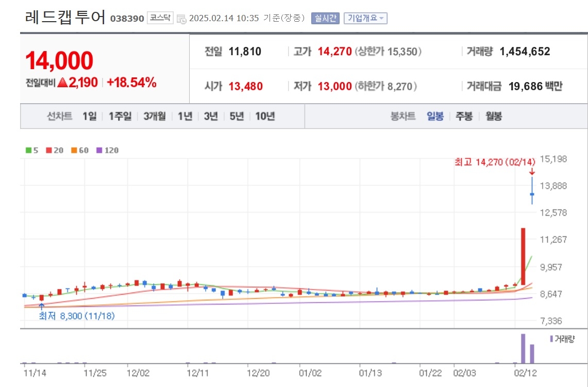This screenshot has height=387, width=588.
Task: Select the 1일 line chart period
Action: pos(90,117)
